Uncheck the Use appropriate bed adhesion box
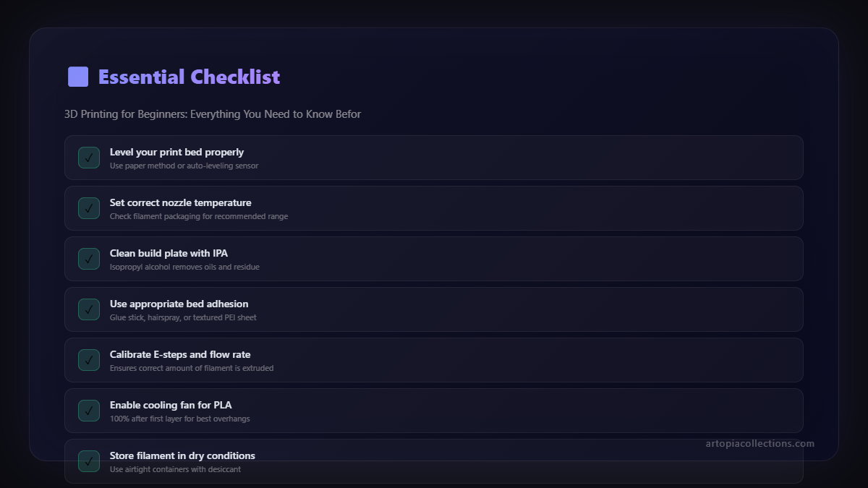The width and height of the screenshot is (868, 488). pyautogui.click(x=89, y=309)
